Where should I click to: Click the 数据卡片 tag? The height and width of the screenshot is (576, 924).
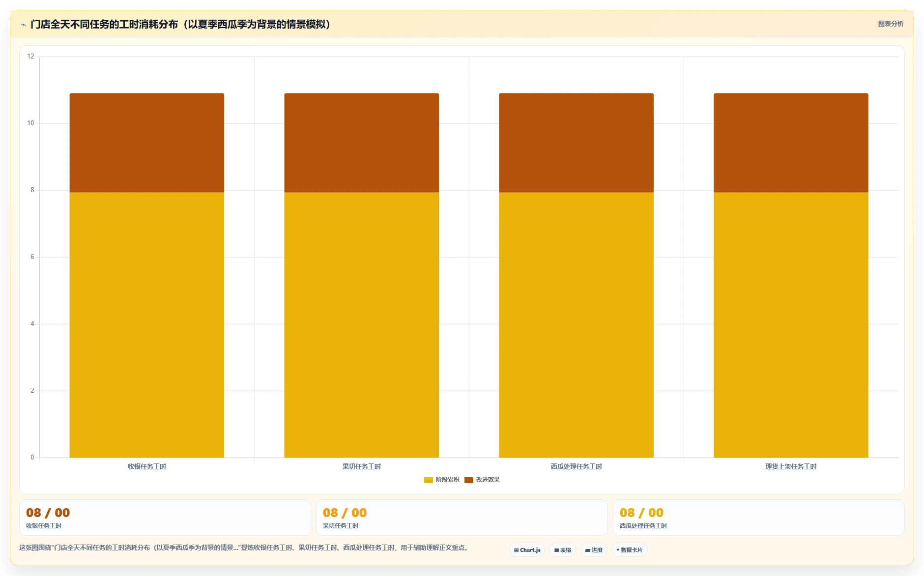point(629,550)
